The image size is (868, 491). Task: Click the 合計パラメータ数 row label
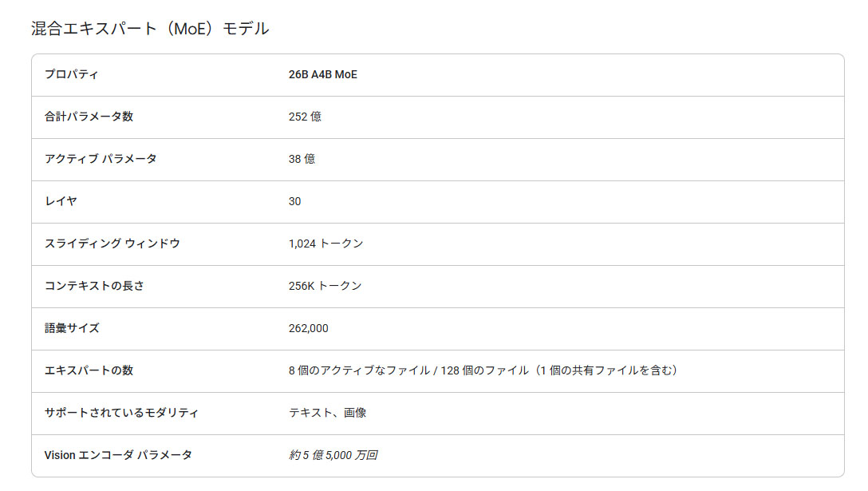point(89,117)
